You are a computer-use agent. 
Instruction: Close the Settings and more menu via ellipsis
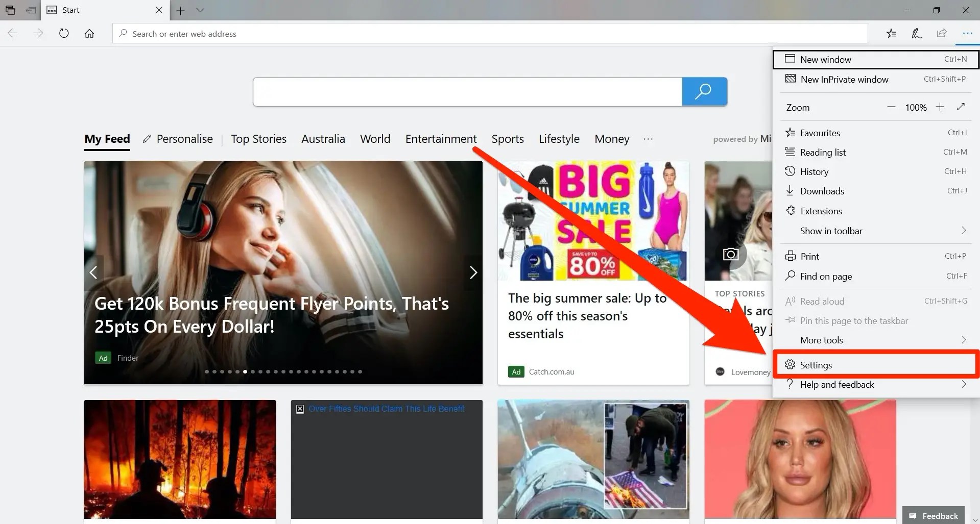pyautogui.click(x=967, y=34)
